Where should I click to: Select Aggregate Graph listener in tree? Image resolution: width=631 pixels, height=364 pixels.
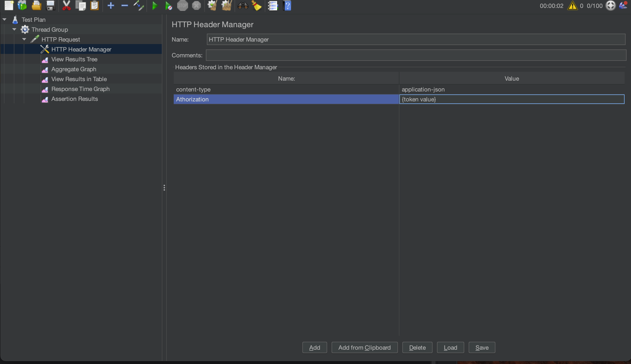tap(73, 69)
